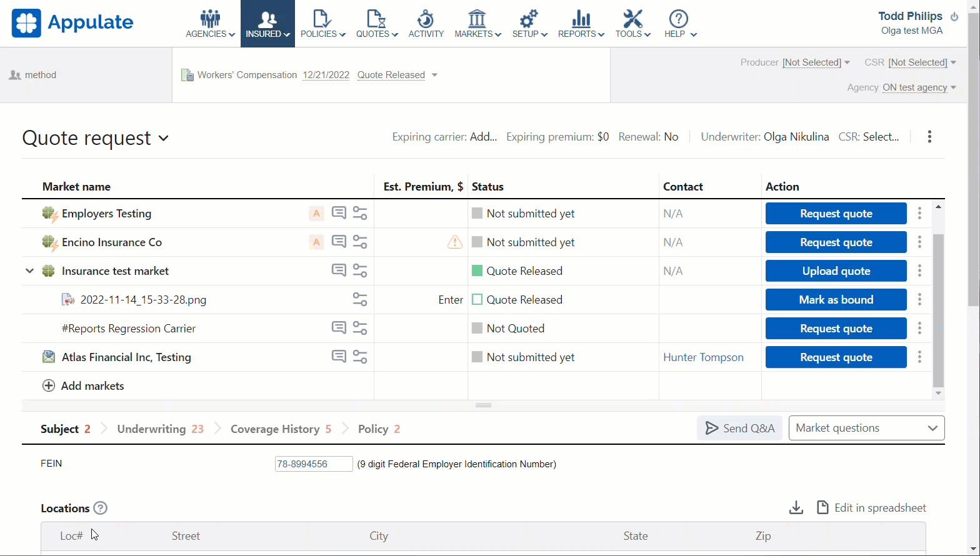Open more actions for Employers Testing row
The image size is (980, 556).
point(919,214)
